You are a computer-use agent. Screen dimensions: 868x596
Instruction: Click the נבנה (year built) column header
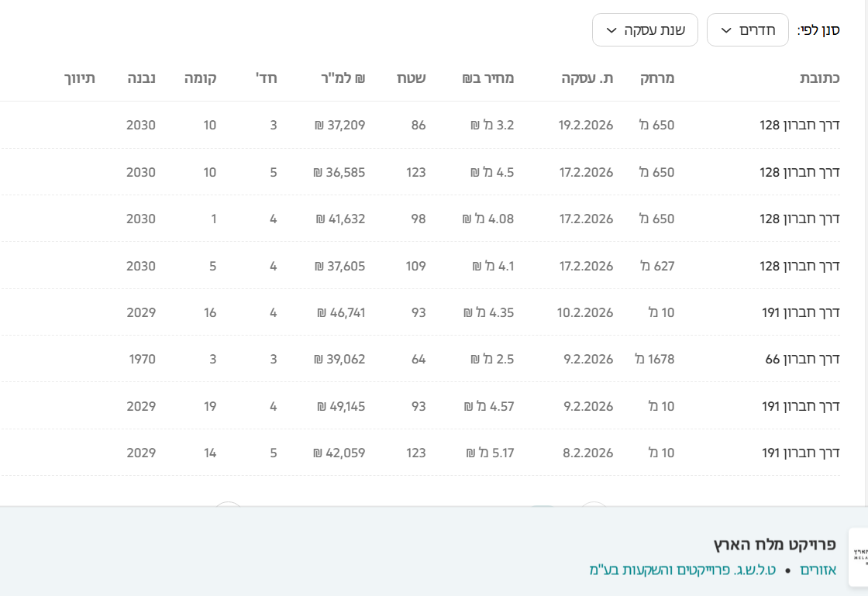pyautogui.click(x=142, y=78)
